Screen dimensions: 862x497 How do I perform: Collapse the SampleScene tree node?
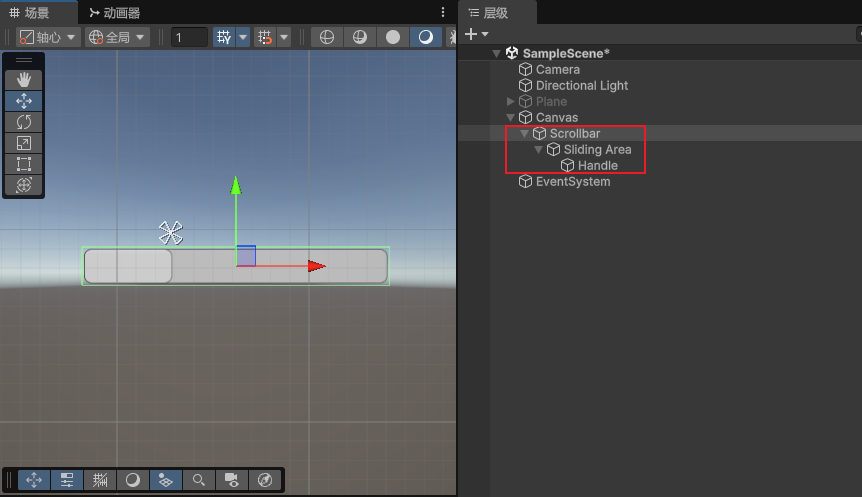[496, 53]
